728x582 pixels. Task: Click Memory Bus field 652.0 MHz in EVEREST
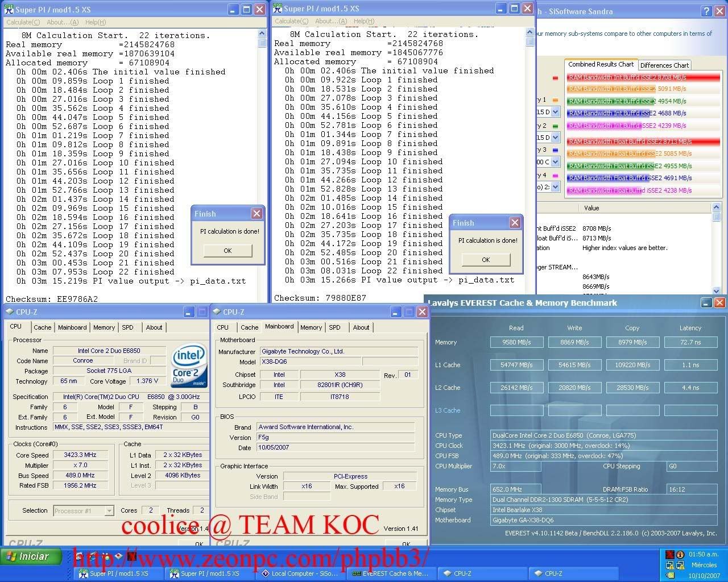(515, 489)
